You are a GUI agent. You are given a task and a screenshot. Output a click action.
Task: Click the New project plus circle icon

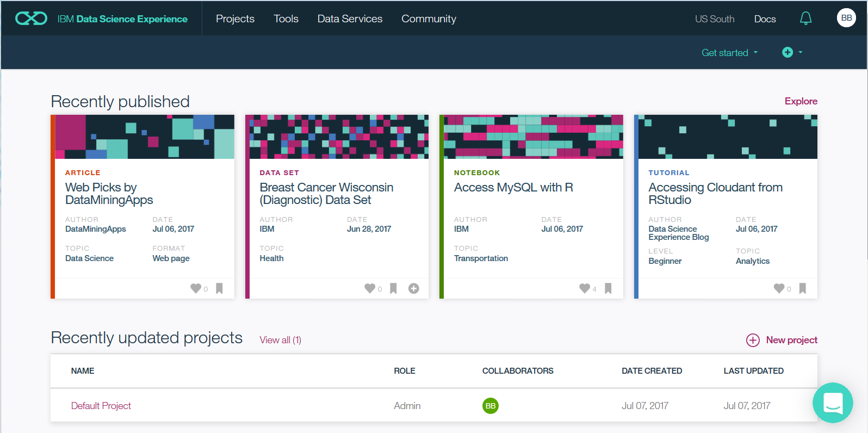(753, 340)
